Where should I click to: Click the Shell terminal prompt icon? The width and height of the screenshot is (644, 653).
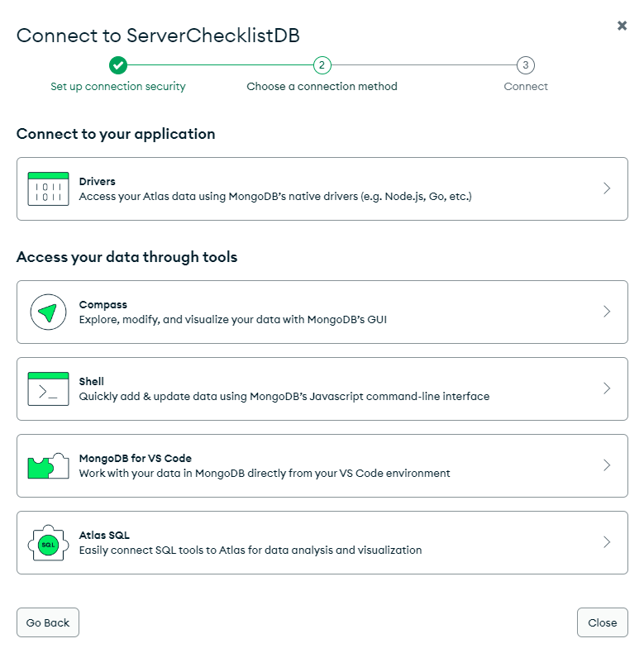[x=48, y=389]
